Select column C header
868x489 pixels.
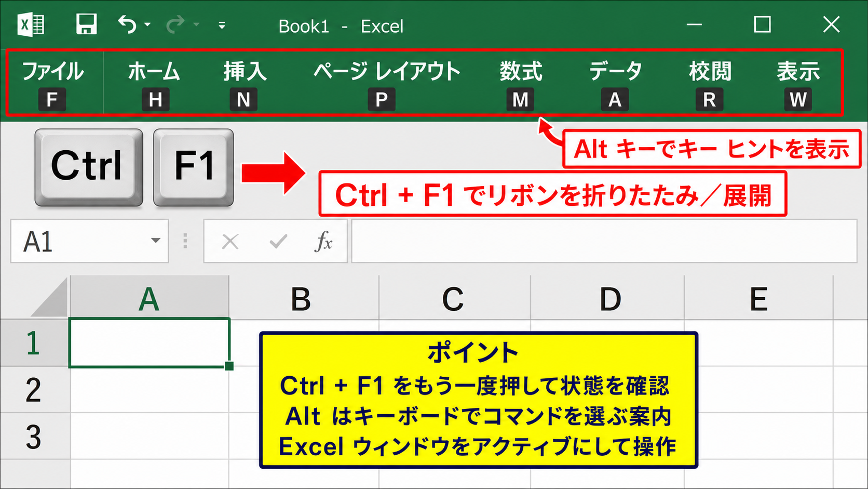click(x=455, y=298)
